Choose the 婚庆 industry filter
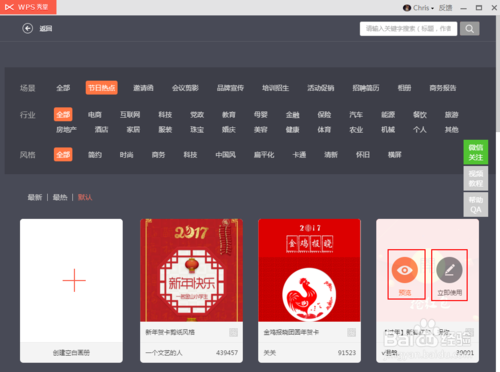 pyautogui.click(x=229, y=129)
